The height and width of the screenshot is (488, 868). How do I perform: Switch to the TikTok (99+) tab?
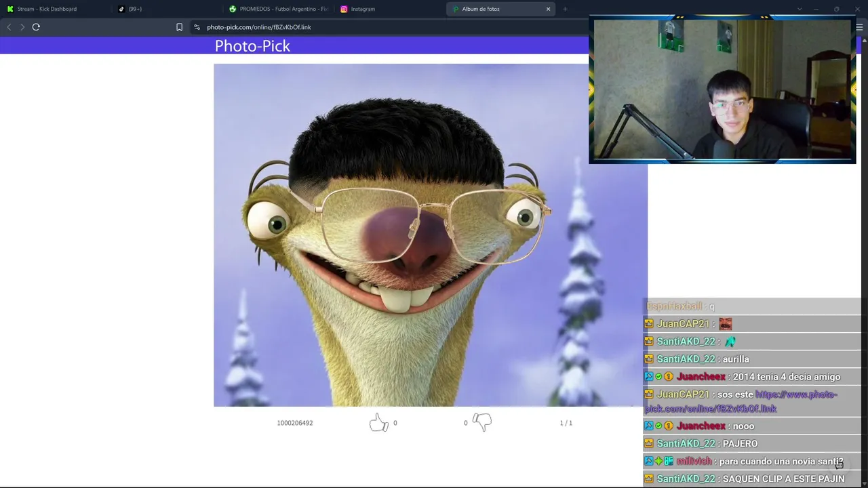point(167,9)
